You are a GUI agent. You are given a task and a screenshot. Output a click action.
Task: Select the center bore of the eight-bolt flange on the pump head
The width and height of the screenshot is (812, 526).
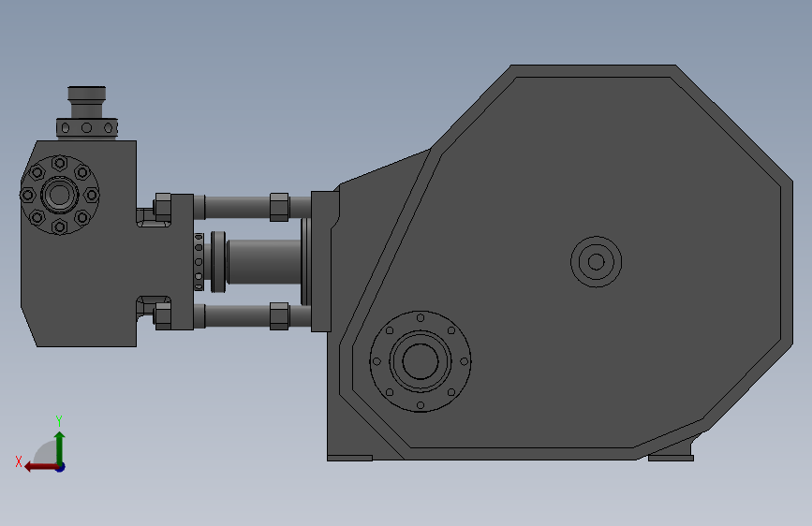pos(60,196)
